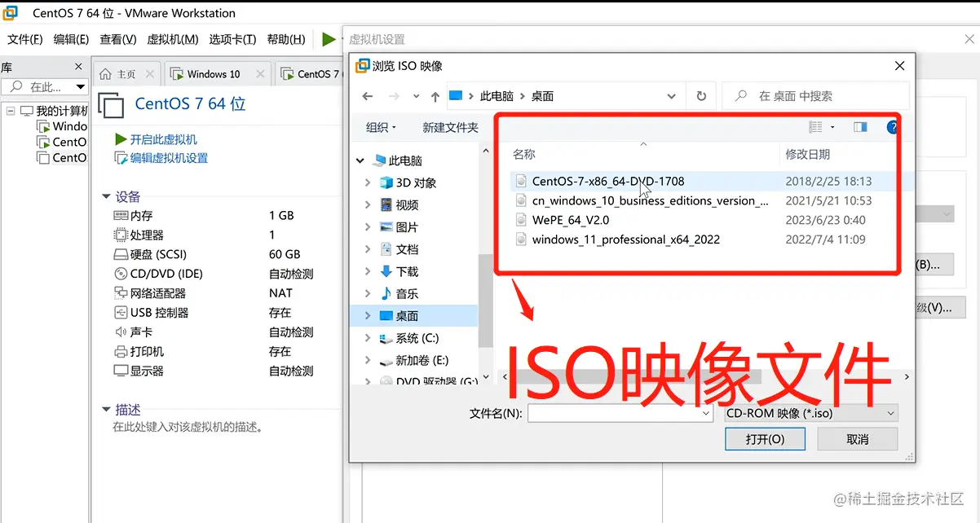This screenshot has width=980, height=523.
Task: Click the 打开(O) button
Action: 765,438
